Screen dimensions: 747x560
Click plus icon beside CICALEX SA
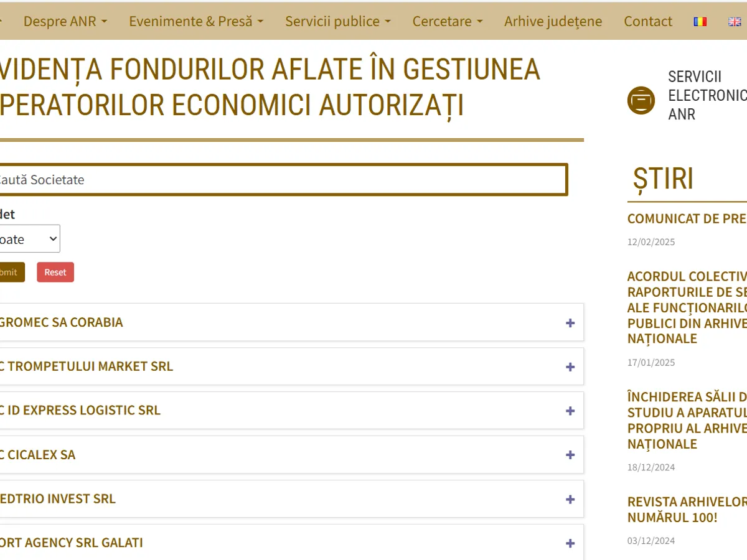point(570,455)
